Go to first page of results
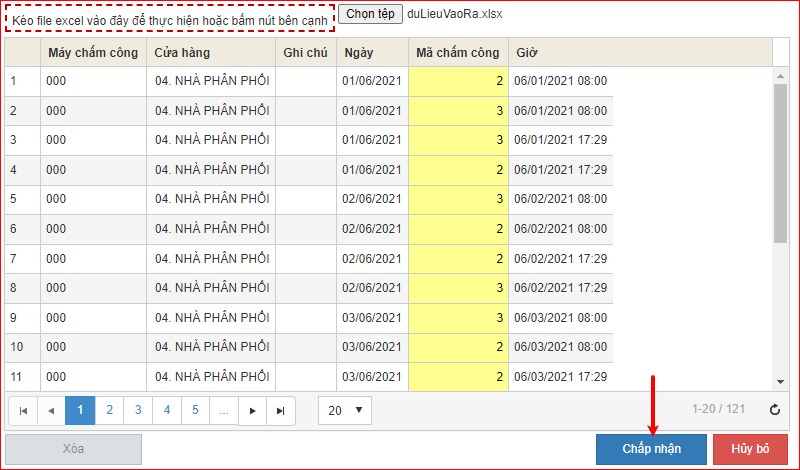This screenshot has width=800, height=470. (x=23, y=411)
